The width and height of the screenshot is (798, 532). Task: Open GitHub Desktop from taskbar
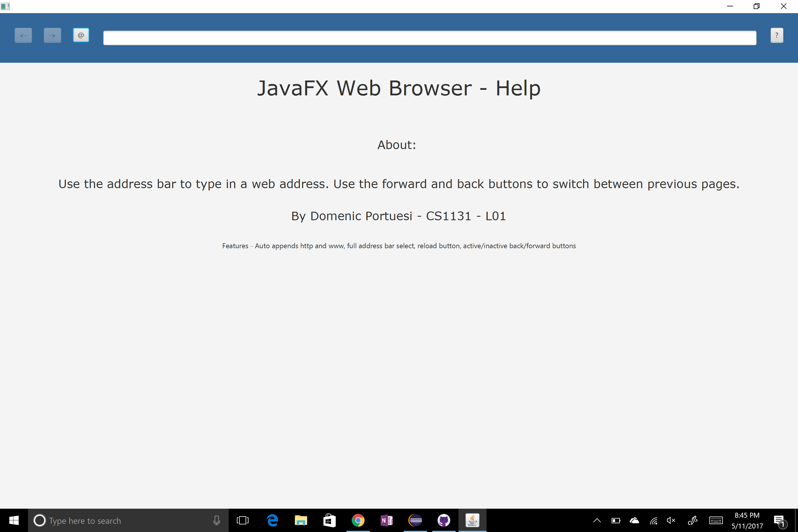click(444, 520)
